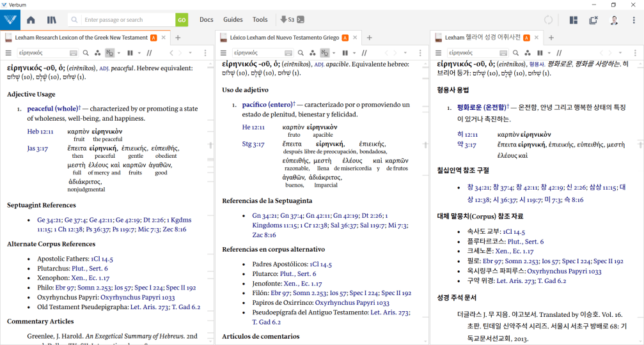
Task: Click the search magnifier icon in Korean lexicon panel
Action: point(515,53)
